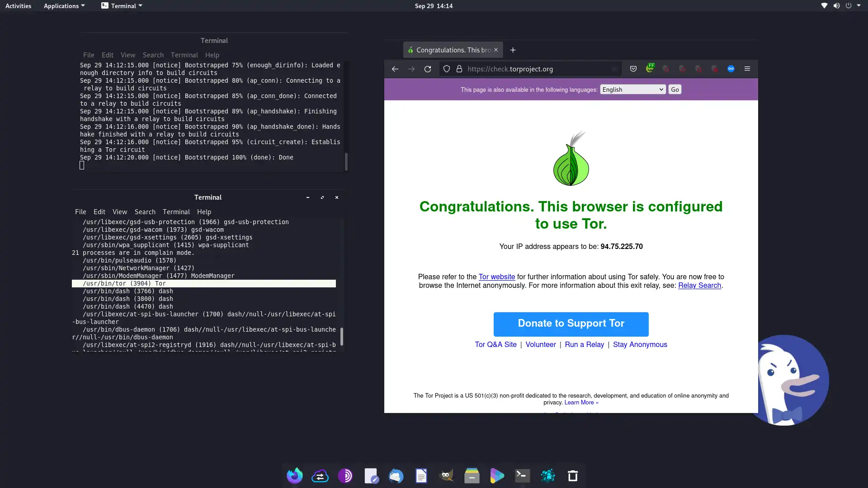Screen dimensions: 868x488
Task: Click the Terminal menu item in top bar
Action: [x=122, y=6]
